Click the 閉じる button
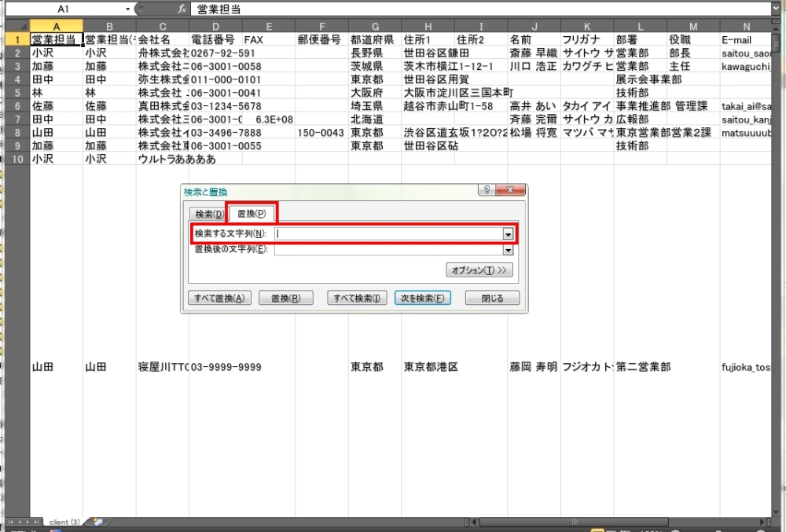 pyautogui.click(x=492, y=299)
